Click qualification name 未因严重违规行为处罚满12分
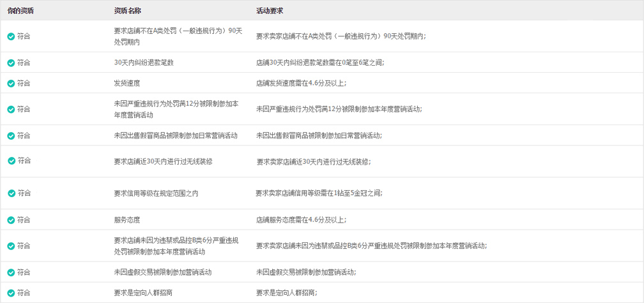Viewport: 644px width, 303px height. tap(176, 110)
